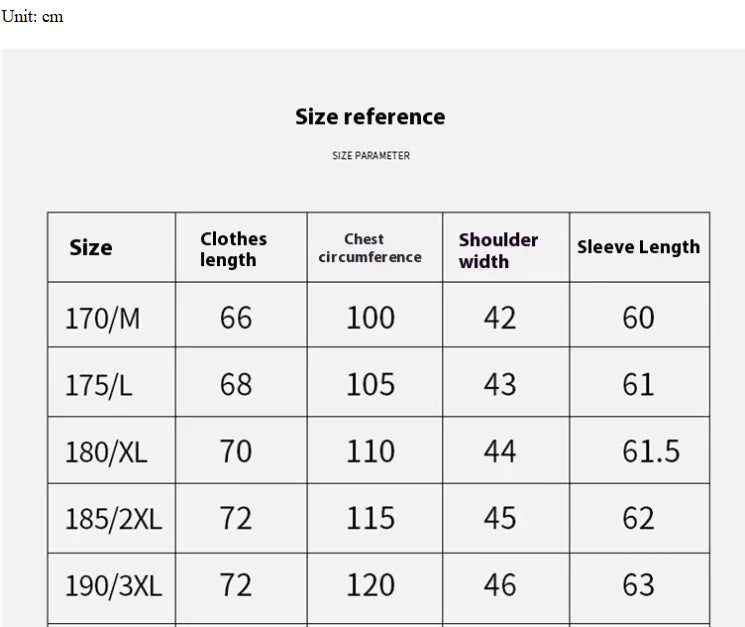
Task: Click the "SIZE PARAMETER" subtitle text
Action: click(370, 156)
